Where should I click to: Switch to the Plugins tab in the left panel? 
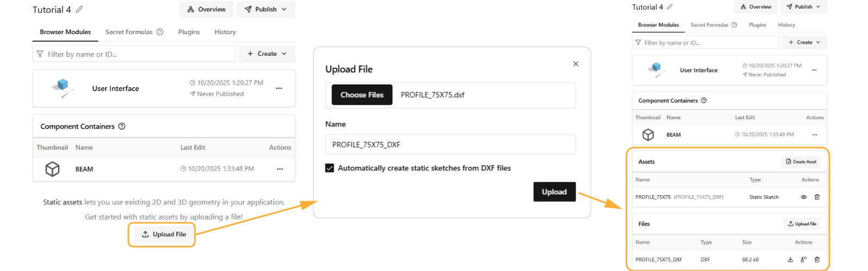(189, 32)
